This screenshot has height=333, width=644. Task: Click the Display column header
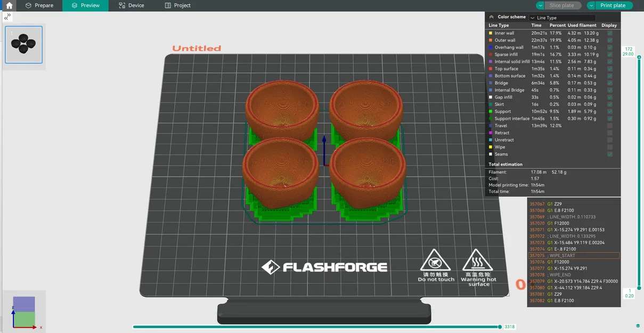click(609, 25)
